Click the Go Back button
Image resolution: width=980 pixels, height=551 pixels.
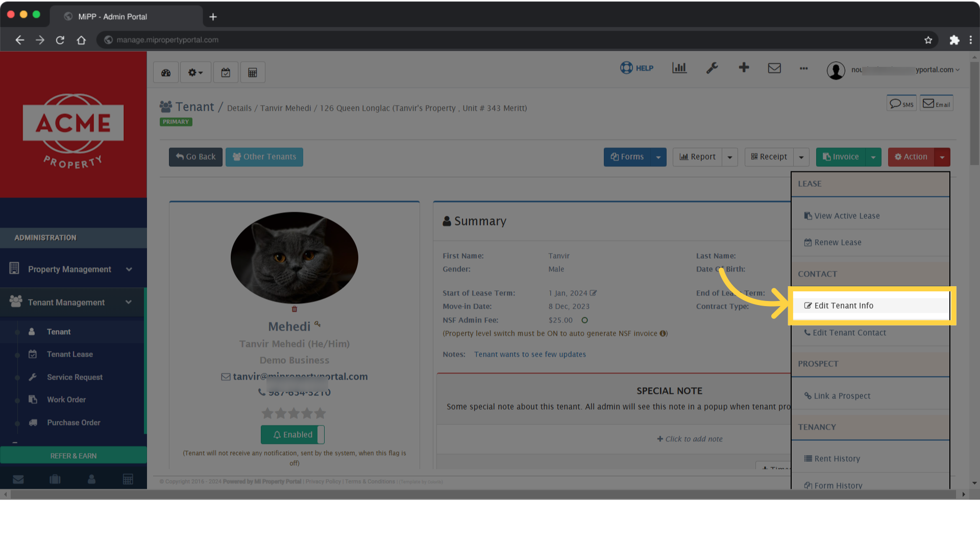pos(195,157)
